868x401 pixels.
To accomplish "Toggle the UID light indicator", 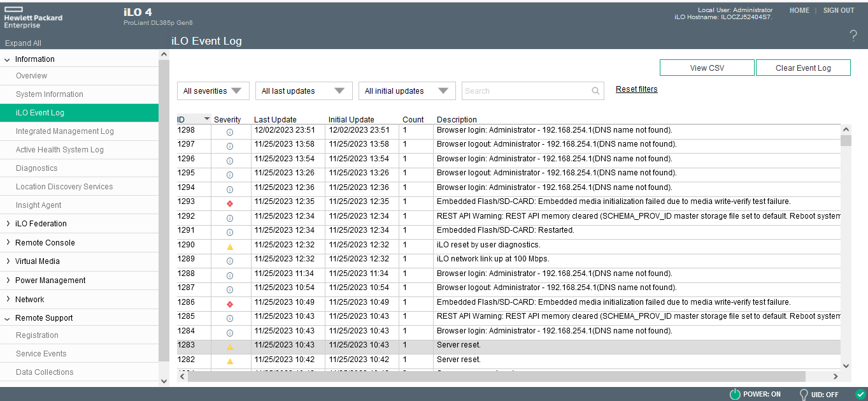I will (x=804, y=394).
